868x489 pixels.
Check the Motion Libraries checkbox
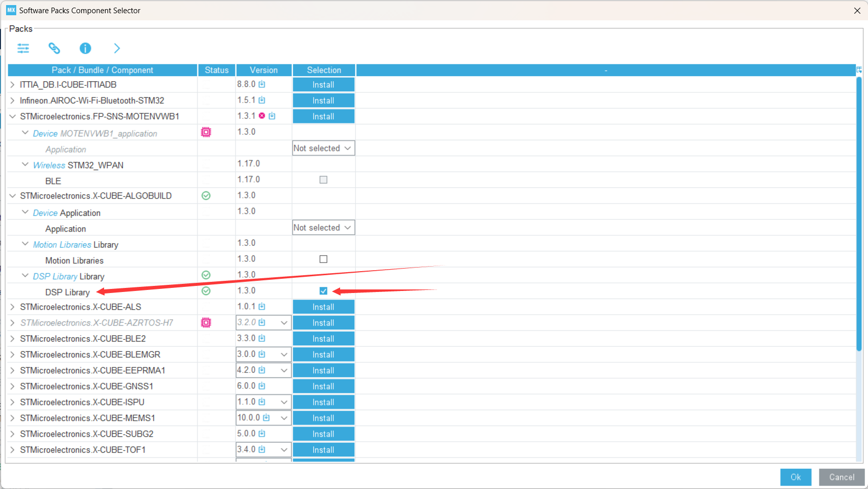click(x=323, y=258)
